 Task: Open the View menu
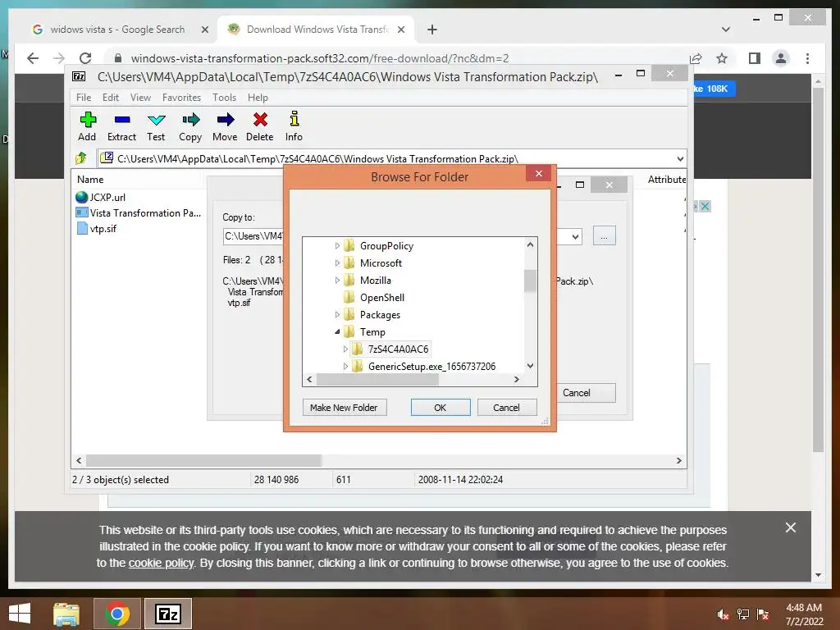[141, 98]
